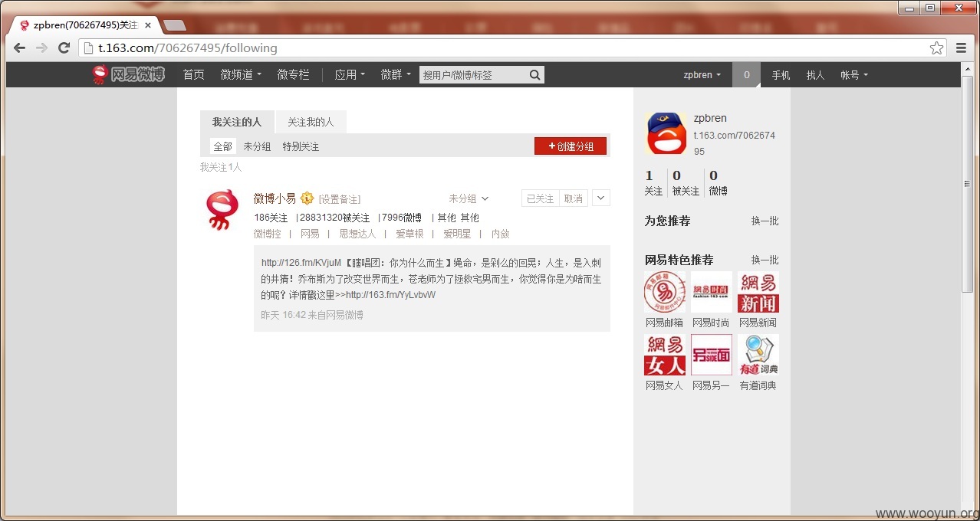
Task: Switch to 我关注的人 tab
Action: [237, 122]
